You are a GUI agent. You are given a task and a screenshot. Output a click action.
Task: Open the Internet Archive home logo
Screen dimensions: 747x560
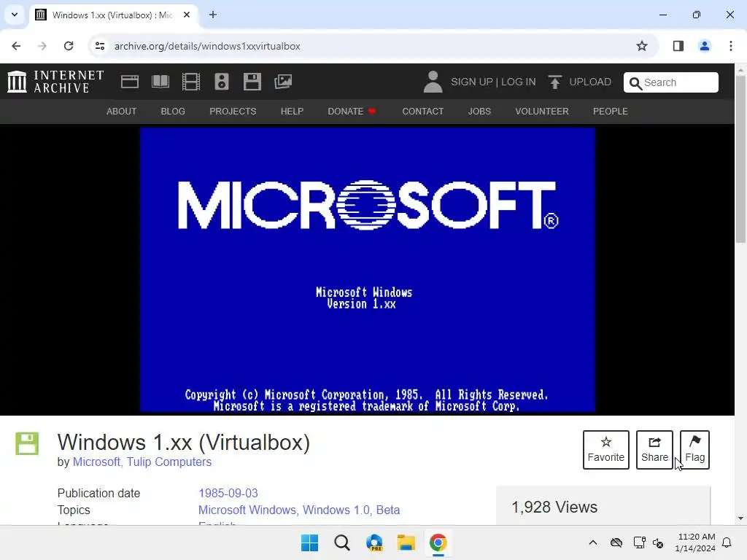click(x=55, y=82)
